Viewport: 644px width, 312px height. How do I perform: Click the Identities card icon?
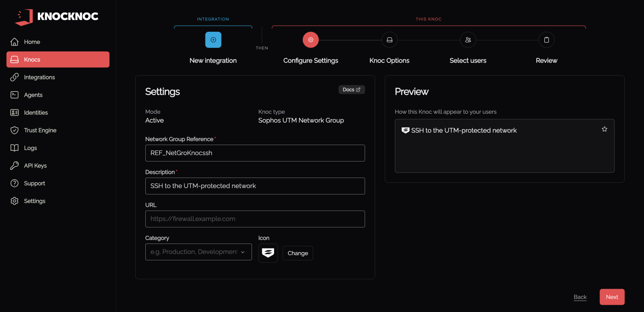[15, 113]
